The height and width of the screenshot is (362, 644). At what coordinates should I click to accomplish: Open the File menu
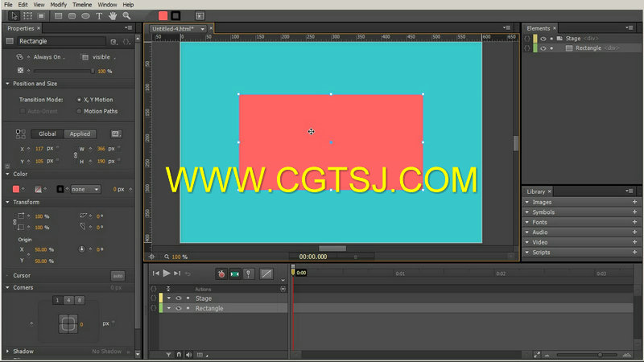8,5
